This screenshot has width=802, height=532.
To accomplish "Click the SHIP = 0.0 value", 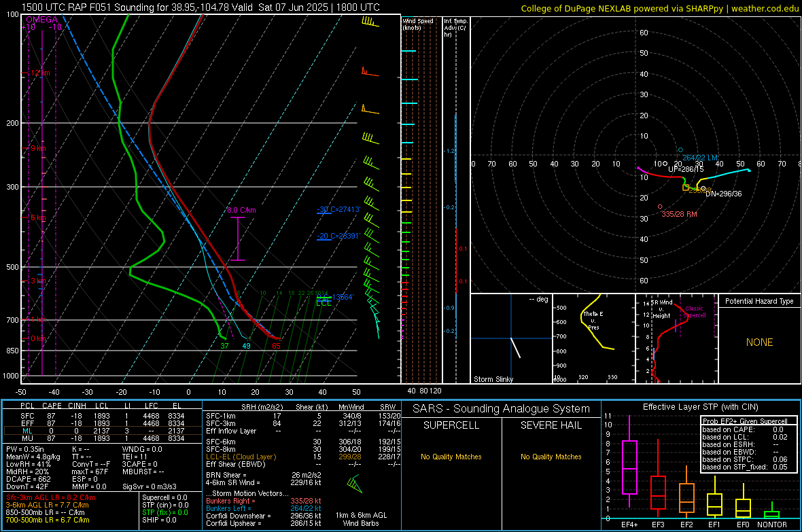I will click(159, 520).
